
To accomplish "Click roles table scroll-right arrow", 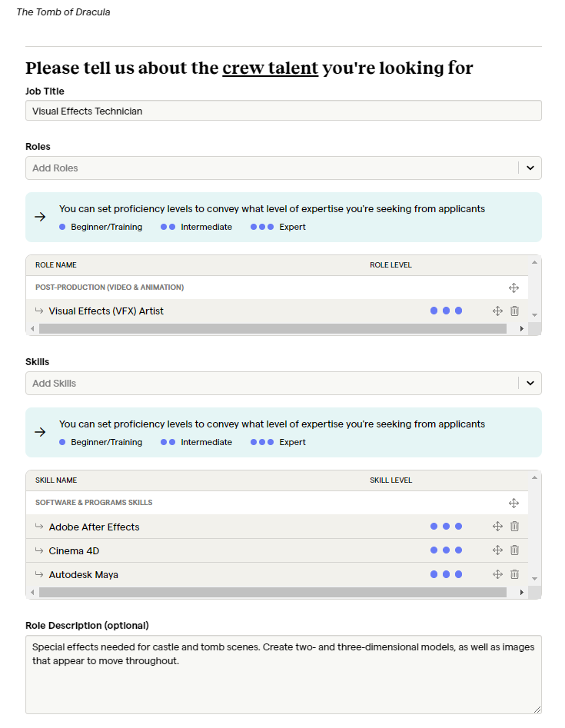I will 522,329.
